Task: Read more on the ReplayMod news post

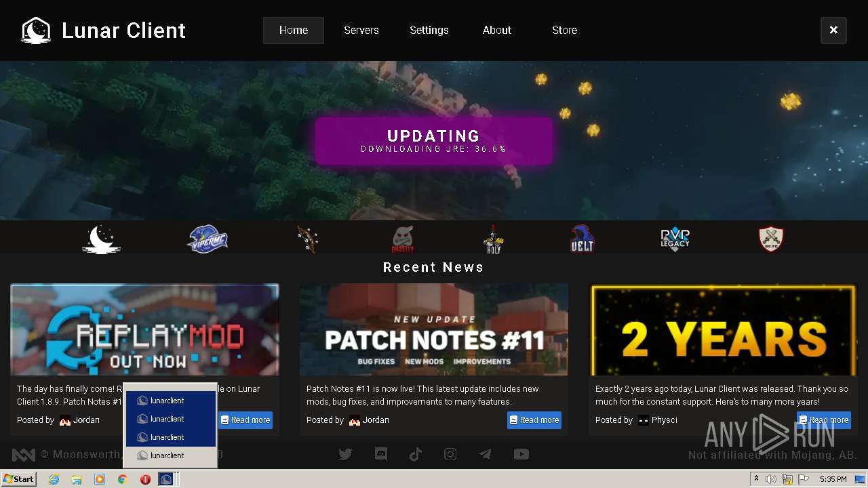Action: coord(245,420)
